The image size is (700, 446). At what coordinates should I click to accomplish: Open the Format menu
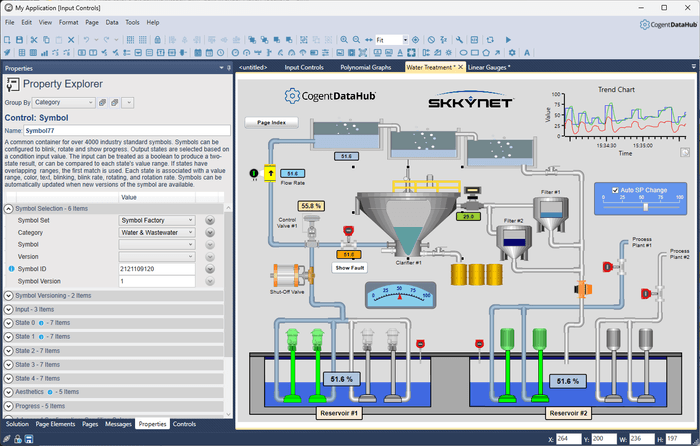pyautogui.click(x=68, y=21)
